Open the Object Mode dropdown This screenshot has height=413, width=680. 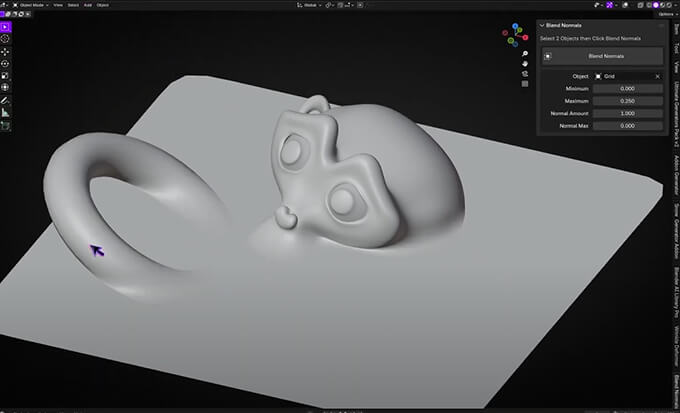tap(30, 5)
